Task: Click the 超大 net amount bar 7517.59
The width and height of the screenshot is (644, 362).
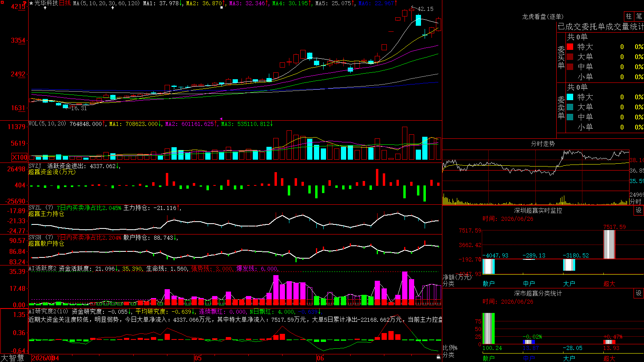Action: [609, 244]
